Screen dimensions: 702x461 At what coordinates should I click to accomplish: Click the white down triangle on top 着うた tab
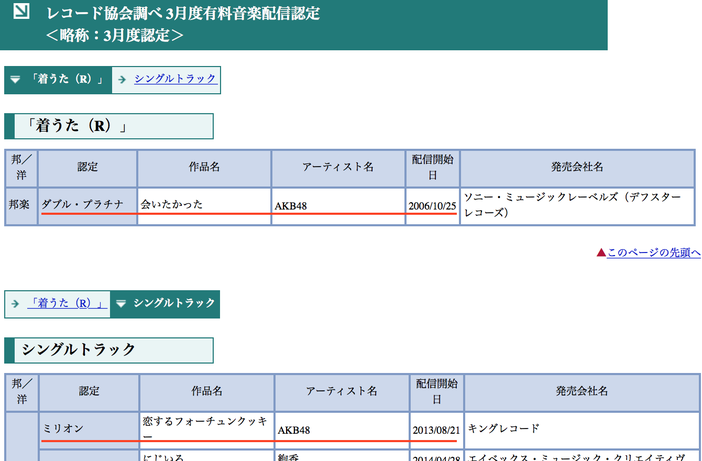pos(15,80)
